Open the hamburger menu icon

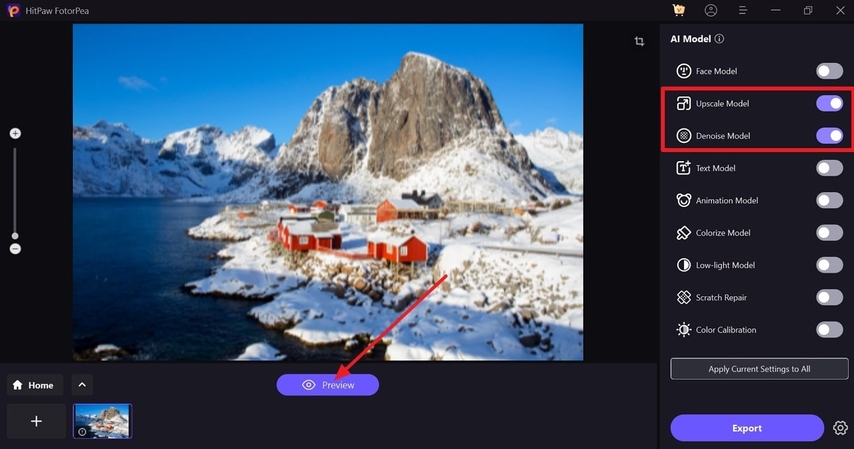tap(743, 10)
